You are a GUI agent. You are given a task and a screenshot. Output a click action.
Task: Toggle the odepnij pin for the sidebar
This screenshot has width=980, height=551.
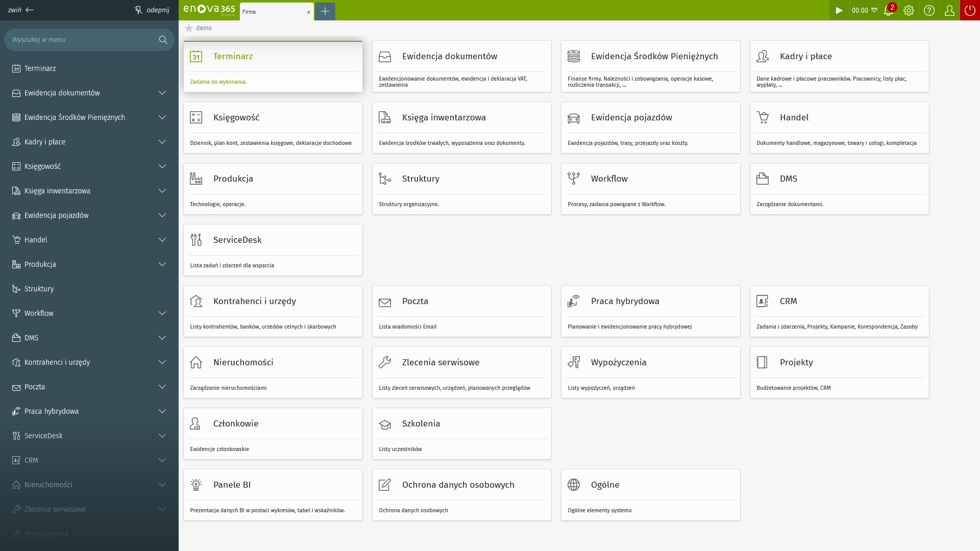(152, 10)
